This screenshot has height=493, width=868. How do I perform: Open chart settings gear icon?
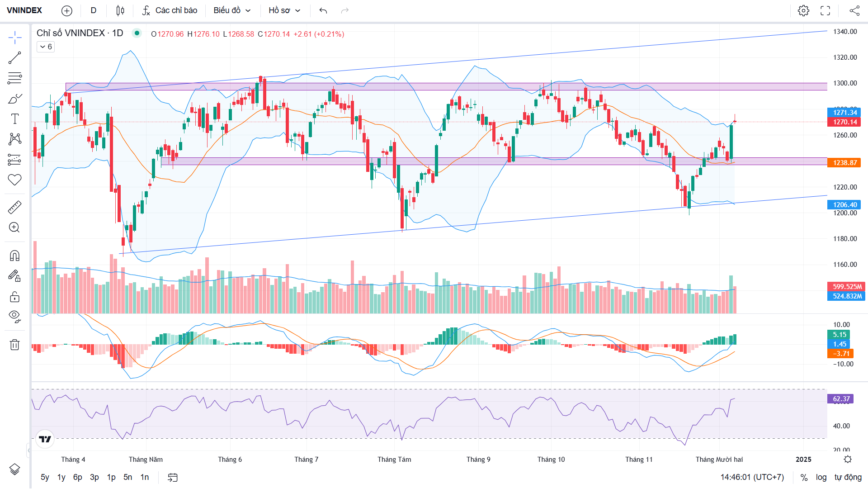pos(803,10)
